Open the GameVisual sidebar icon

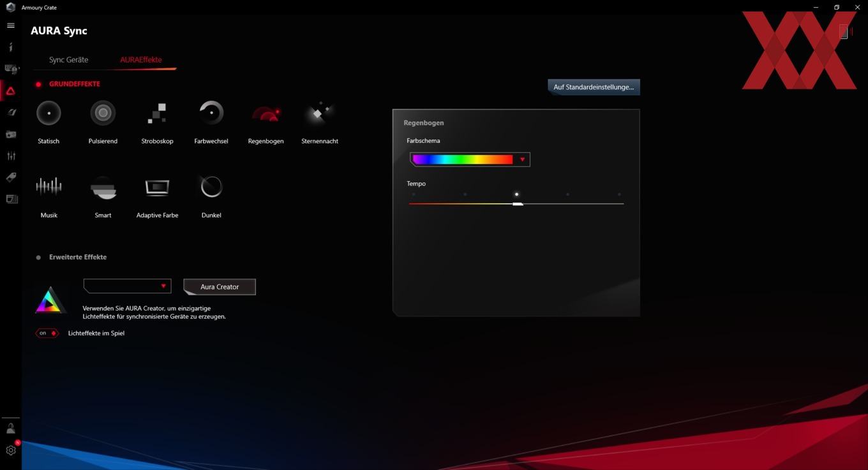point(11,112)
